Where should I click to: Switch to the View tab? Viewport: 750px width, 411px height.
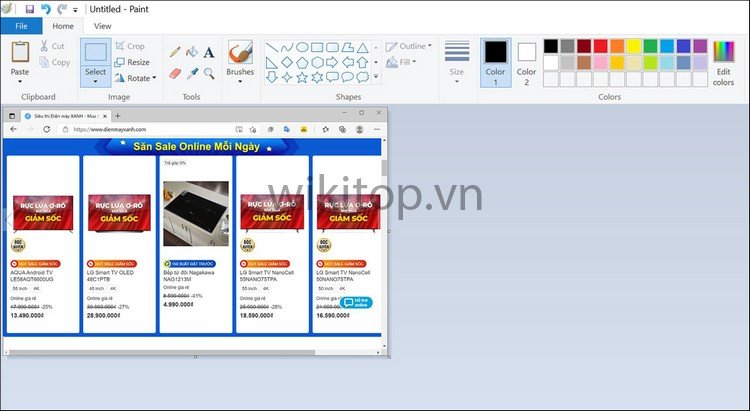[102, 26]
